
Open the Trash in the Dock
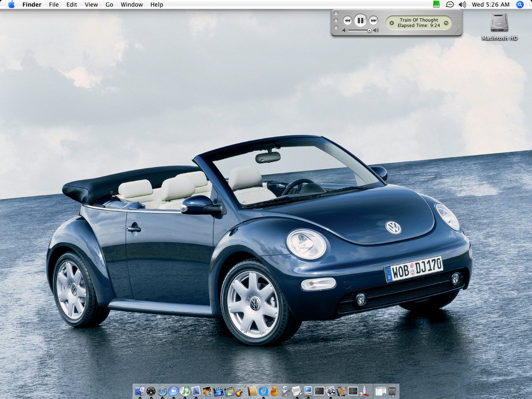(x=392, y=391)
